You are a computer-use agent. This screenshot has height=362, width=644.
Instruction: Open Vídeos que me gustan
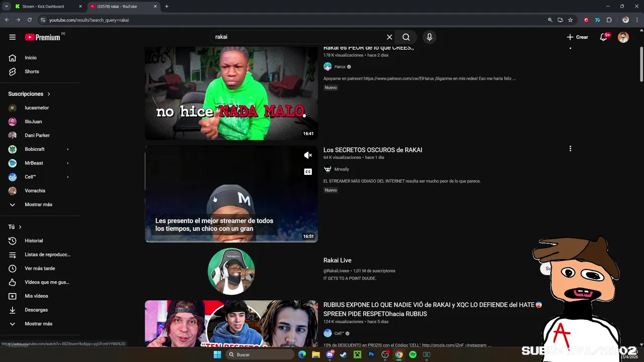pyautogui.click(x=40, y=282)
